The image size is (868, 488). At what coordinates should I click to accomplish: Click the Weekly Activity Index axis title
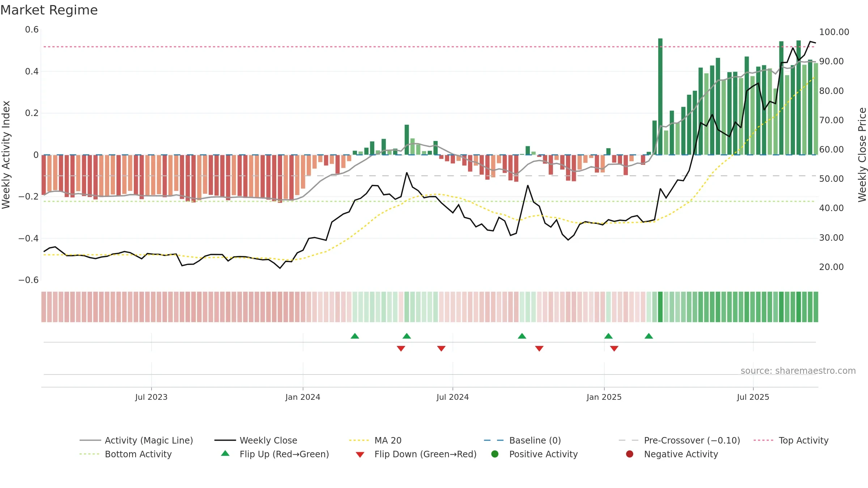pos(6,155)
